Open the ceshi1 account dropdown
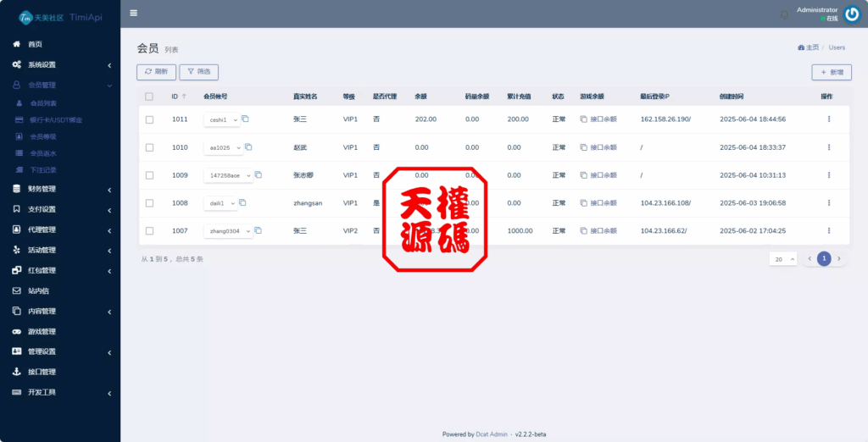This screenshot has width=868, height=442. click(222, 119)
